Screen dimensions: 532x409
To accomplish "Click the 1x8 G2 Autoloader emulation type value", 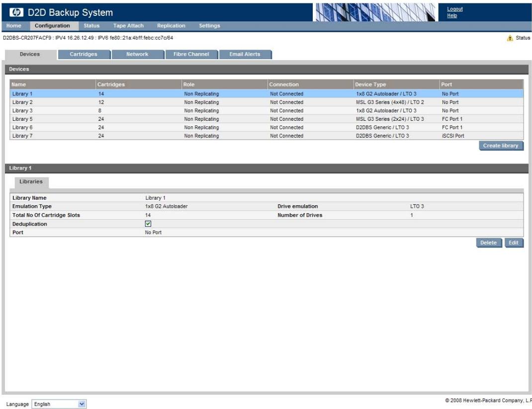I will 166,206.
